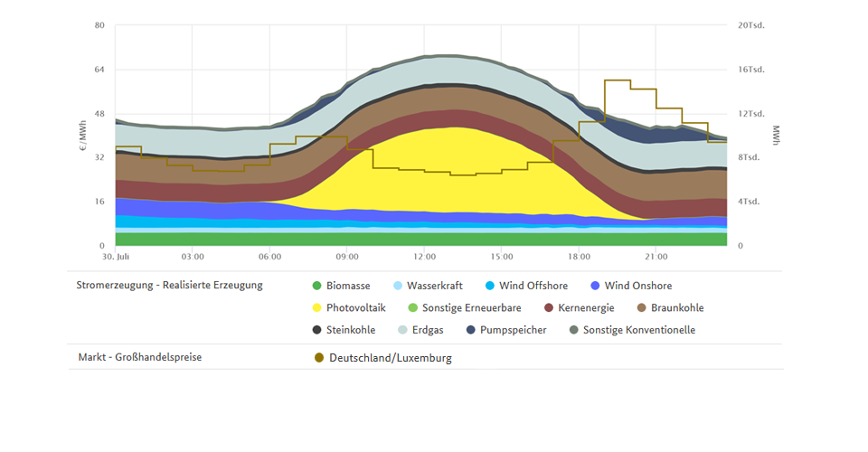Screen dimensions: 868x452
Task: Click the €/MWh left axis title
Action: 83,136
